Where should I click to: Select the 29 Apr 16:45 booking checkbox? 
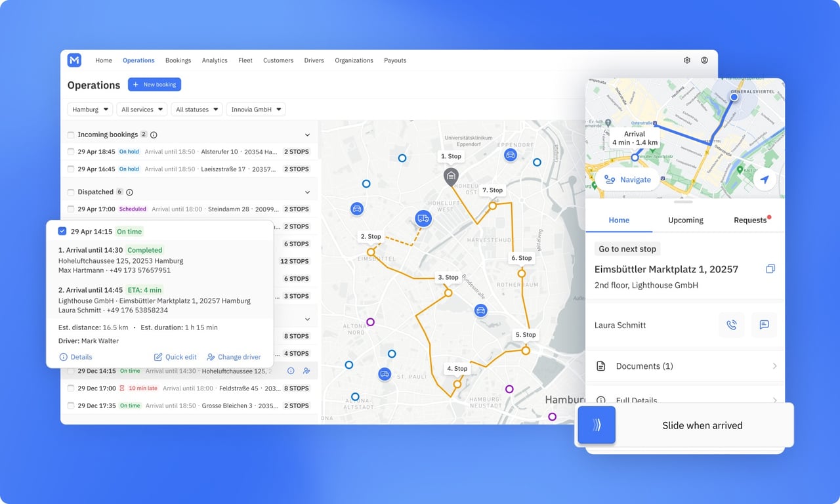point(71,169)
